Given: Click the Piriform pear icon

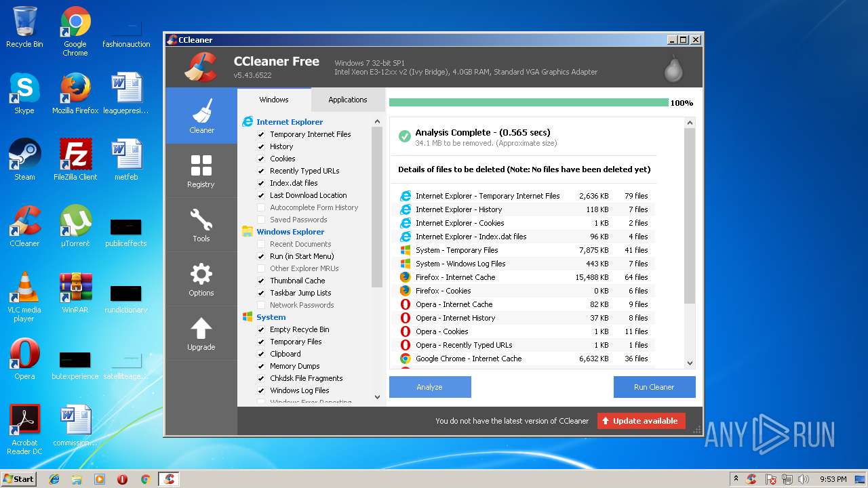Looking at the screenshot, I should 673,68.
